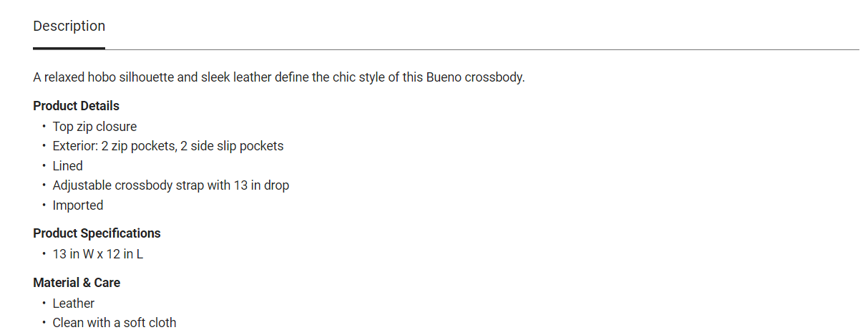Select the Description tab
This screenshot has height=335, width=868.
(69, 26)
